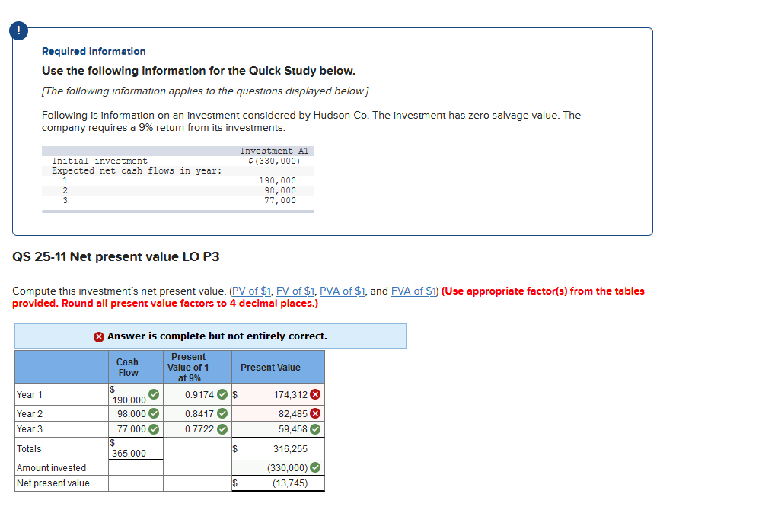Click the Year 1 row label
This screenshot has width=762, height=532.
(29, 395)
